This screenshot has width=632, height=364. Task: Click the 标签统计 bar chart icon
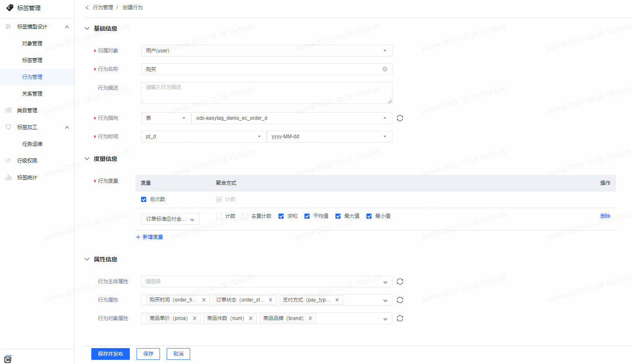tap(8, 177)
